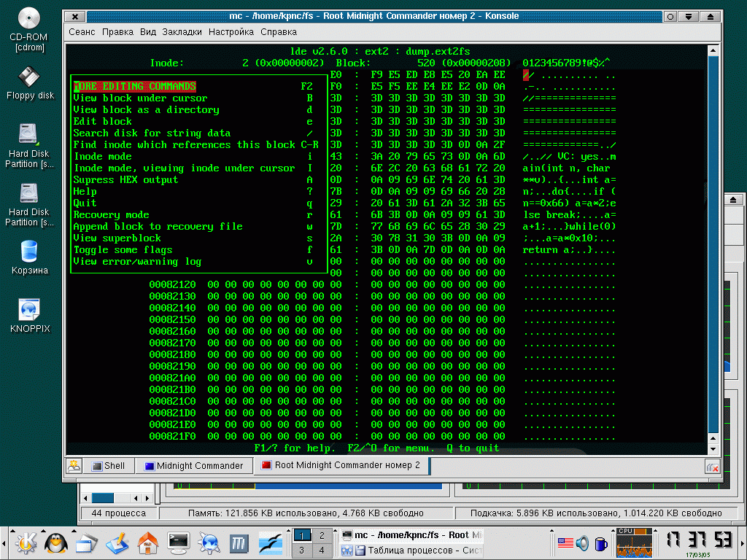The width and height of the screenshot is (747, 560).
Task: Click the Konsole scrollbar down arrow
Action: 713,449
